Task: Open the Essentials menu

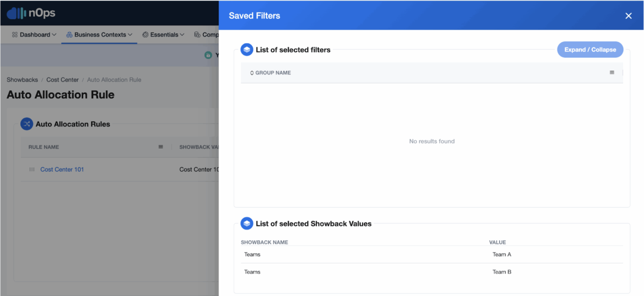Action: tap(164, 35)
